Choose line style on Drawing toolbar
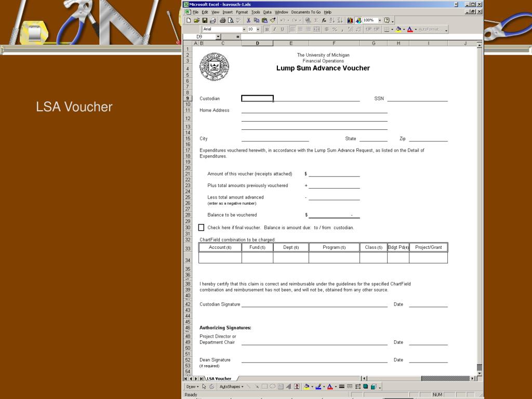The height and width of the screenshot is (399, 532). [x=342, y=387]
